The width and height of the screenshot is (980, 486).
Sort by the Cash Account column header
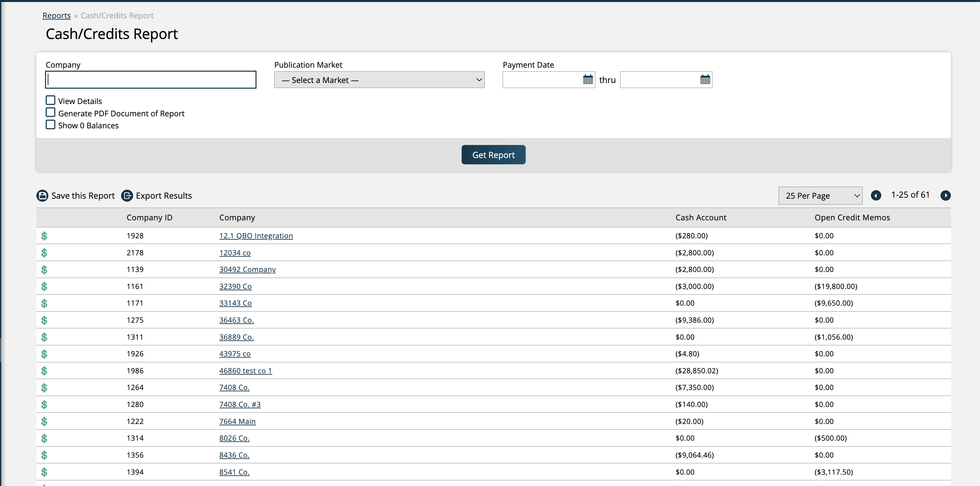700,218
